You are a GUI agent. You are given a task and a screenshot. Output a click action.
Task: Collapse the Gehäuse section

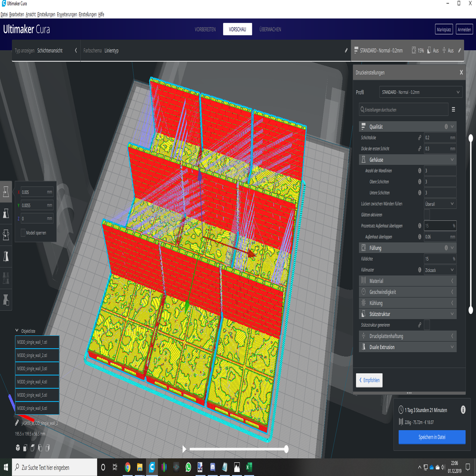[x=408, y=160]
